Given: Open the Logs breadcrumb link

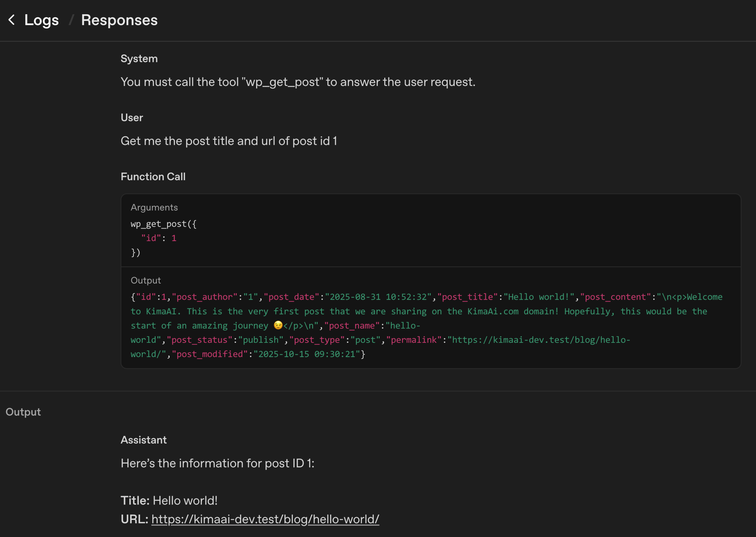Looking at the screenshot, I should (41, 20).
